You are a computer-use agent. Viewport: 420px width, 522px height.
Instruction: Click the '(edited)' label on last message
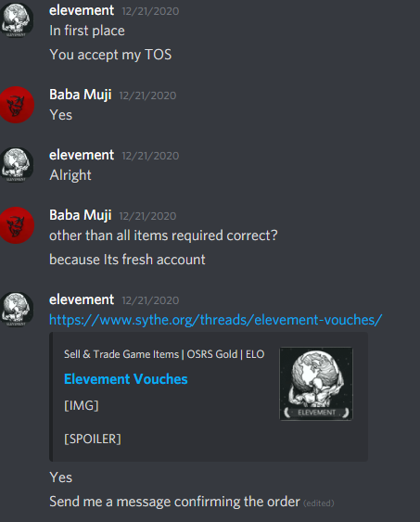coord(319,503)
